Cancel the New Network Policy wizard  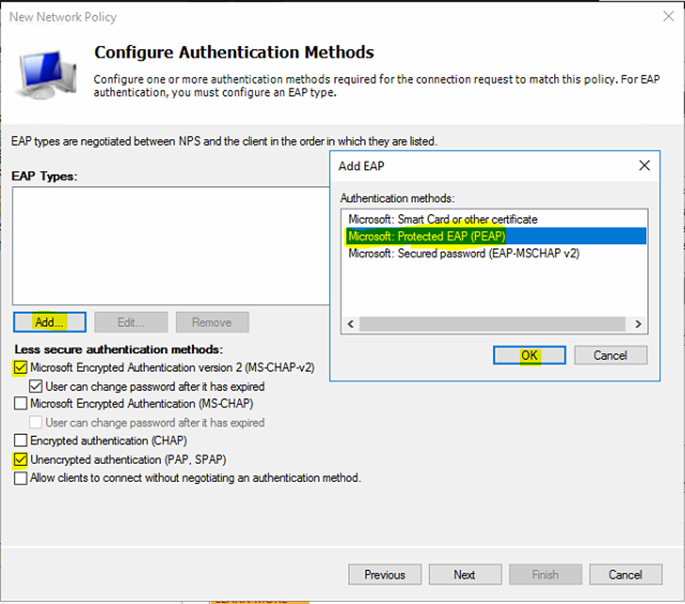(x=625, y=575)
